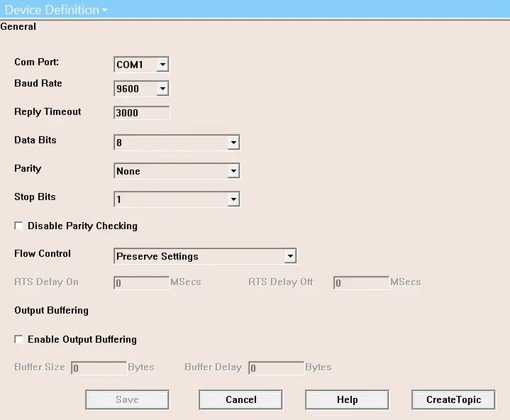Click the Cancel button
Image resolution: width=510 pixels, height=420 pixels.
point(240,399)
